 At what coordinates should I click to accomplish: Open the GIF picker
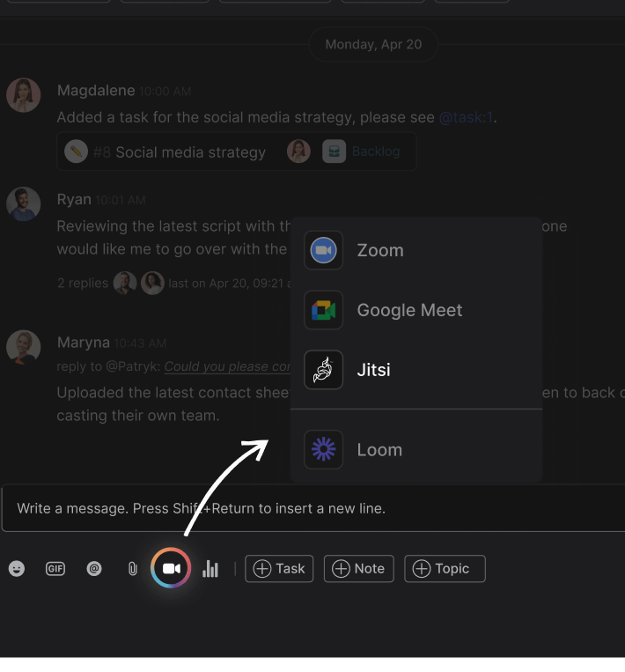(x=55, y=569)
